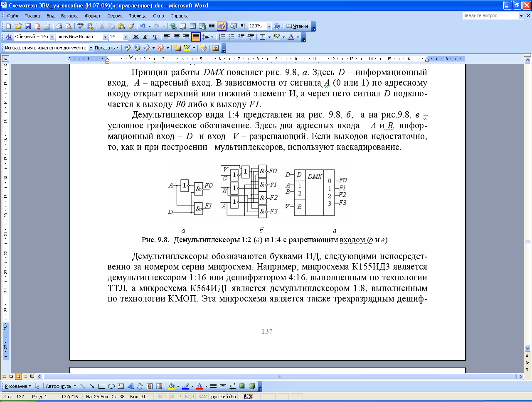
Task: Insert clip art picture
Action: click(x=149, y=386)
